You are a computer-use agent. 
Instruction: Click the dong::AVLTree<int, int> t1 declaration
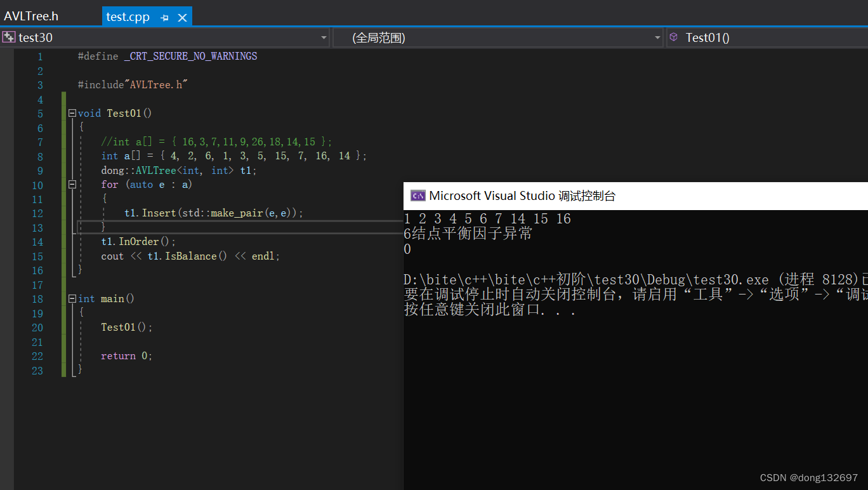pyautogui.click(x=179, y=170)
